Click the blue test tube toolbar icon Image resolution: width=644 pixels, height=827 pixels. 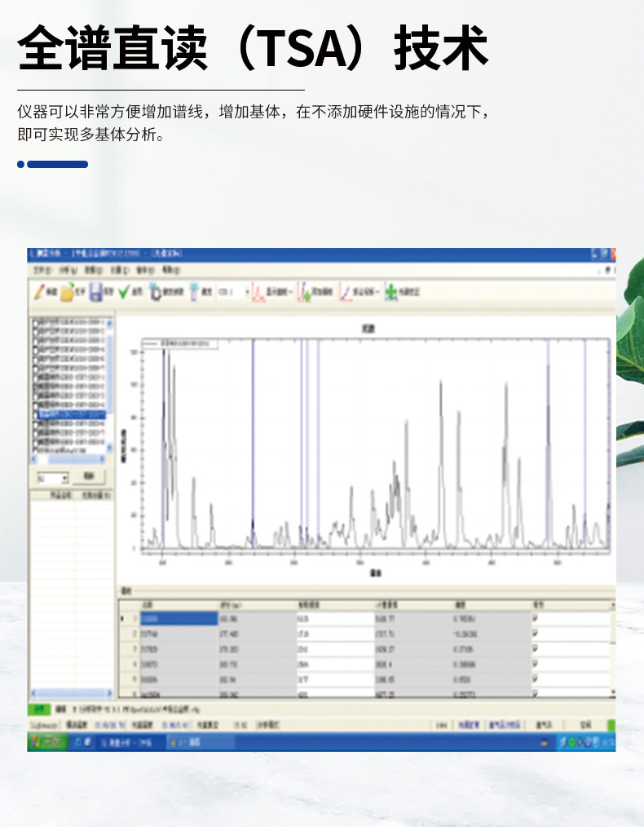point(193,292)
